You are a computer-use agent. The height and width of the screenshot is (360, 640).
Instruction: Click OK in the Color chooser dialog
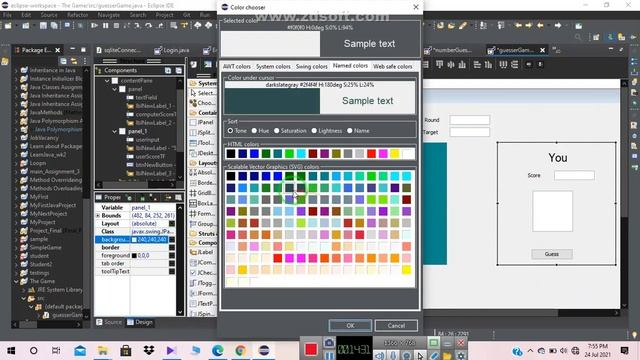click(x=350, y=326)
